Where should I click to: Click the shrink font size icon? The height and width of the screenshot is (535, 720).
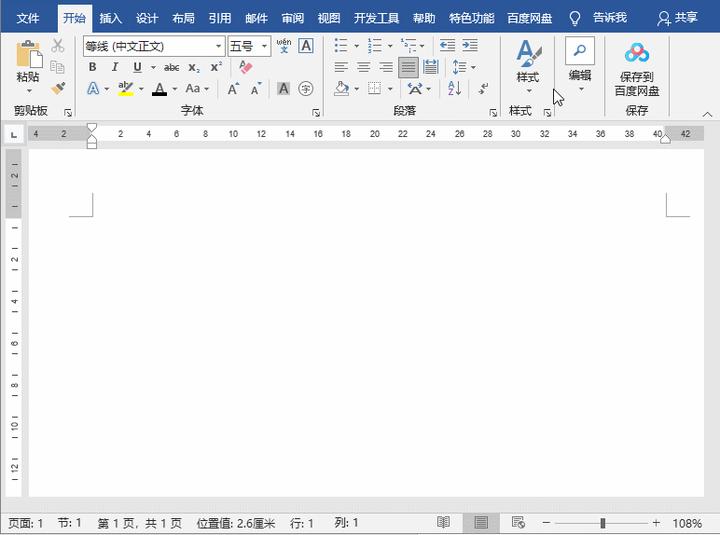256,89
